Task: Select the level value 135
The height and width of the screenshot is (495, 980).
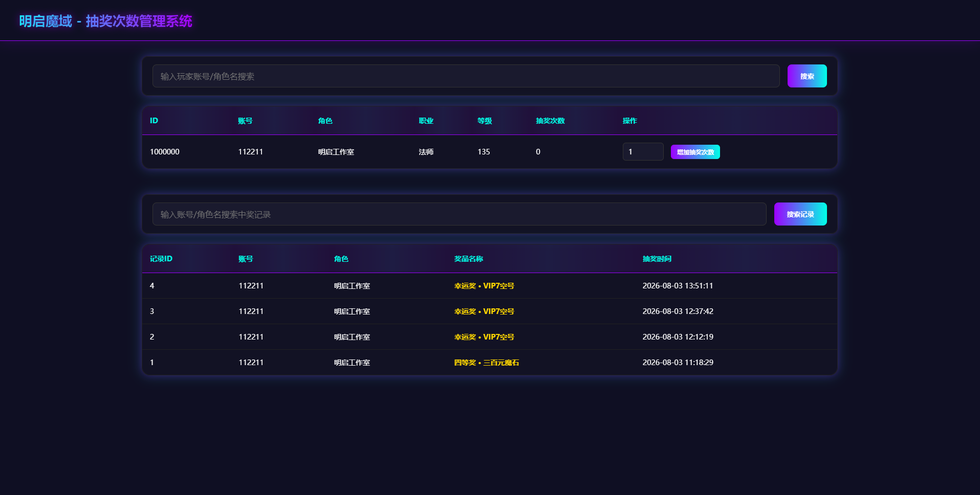Action: tap(484, 152)
